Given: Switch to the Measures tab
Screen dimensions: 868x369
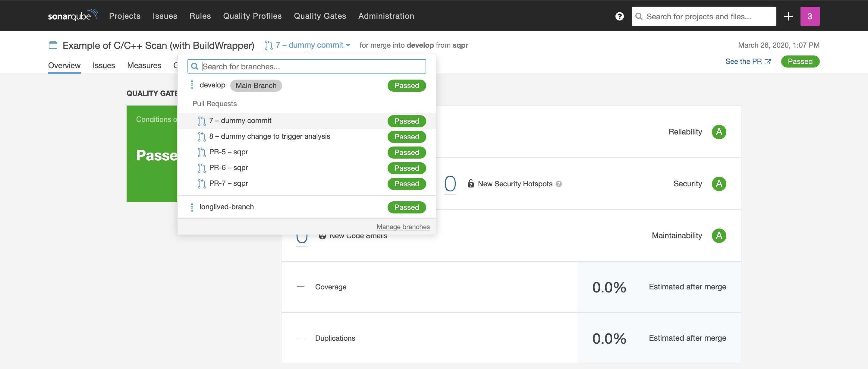Looking at the screenshot, I should tap(144, 65).
